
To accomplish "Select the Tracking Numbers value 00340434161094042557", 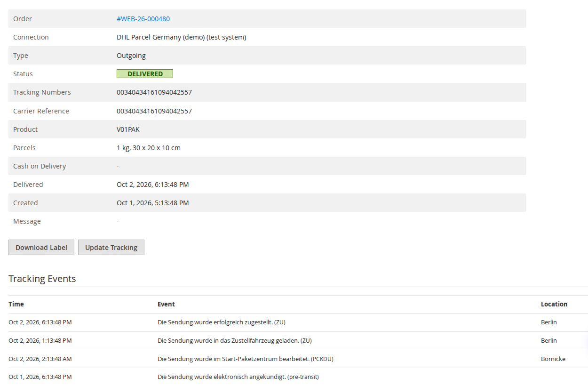I will pos(154,92).
